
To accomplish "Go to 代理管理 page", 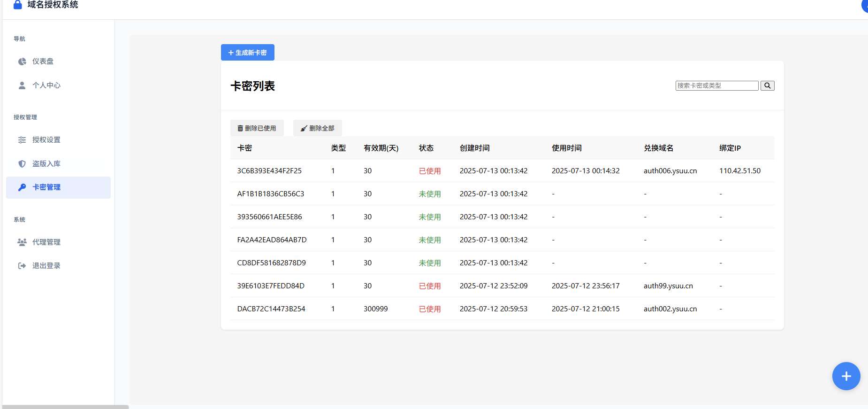I will coord(46,242).
